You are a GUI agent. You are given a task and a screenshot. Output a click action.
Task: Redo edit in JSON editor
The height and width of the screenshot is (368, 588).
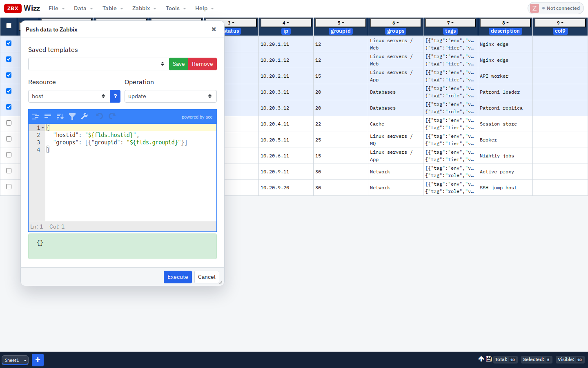coord(112,117)
